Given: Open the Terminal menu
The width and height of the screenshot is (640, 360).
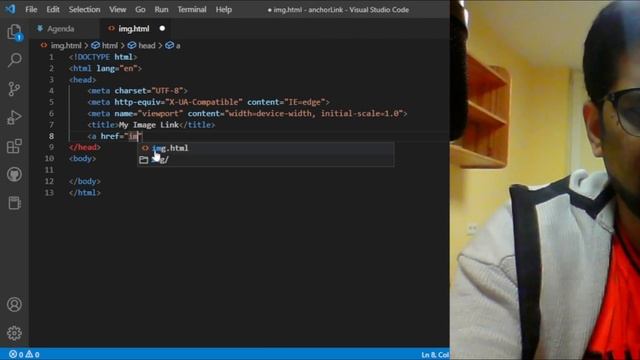Looking at the screenshot, I should 191,9.
